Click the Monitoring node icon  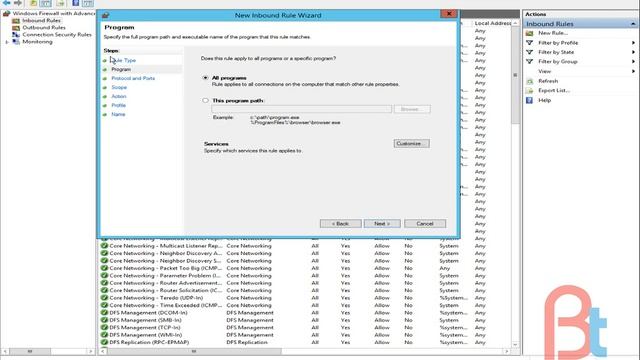(16, 42)
